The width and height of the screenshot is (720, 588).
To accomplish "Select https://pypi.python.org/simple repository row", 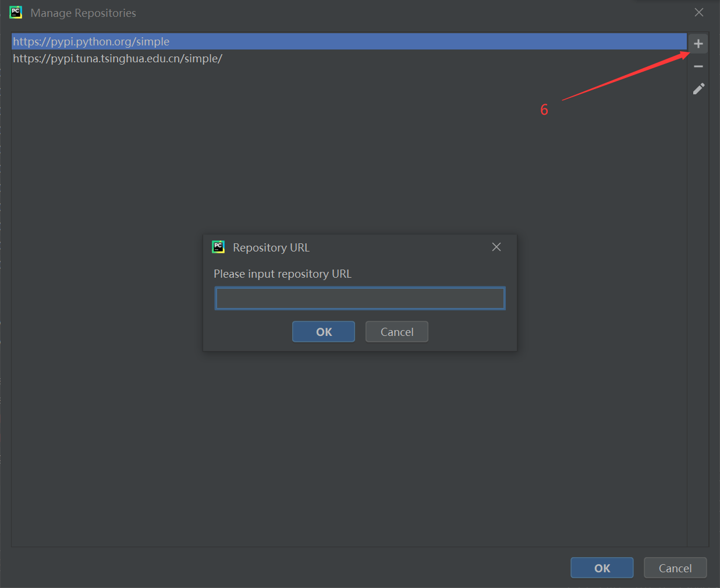I will 349,41.
